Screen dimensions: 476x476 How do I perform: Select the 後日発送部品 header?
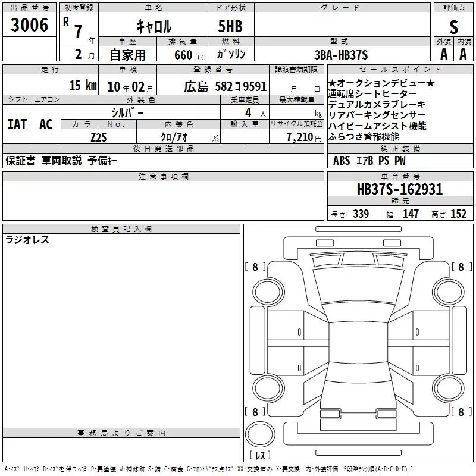pos(163,148)
